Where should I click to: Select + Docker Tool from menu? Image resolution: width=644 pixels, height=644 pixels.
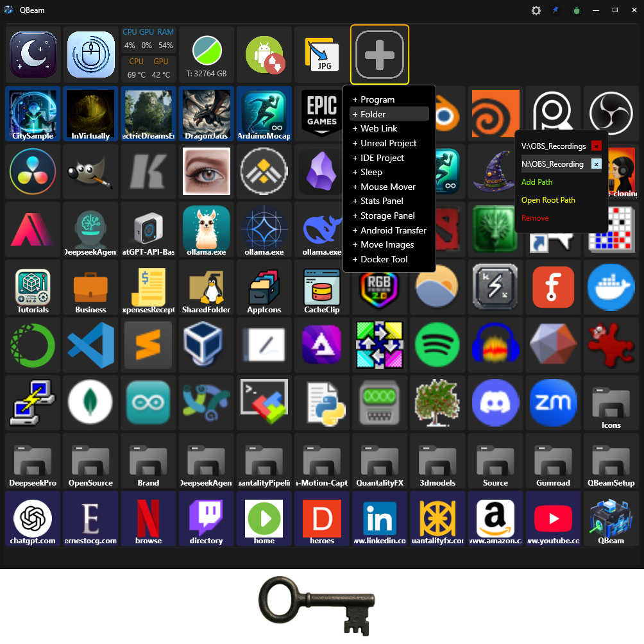[389, 259]
